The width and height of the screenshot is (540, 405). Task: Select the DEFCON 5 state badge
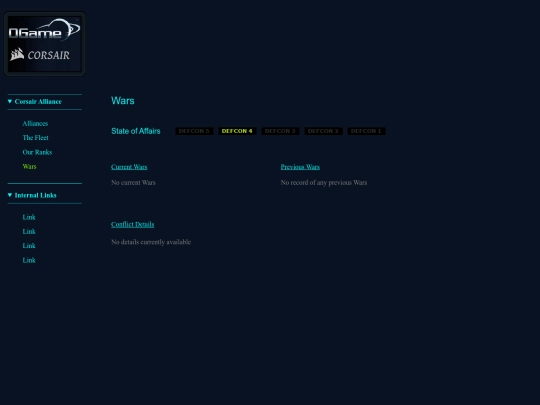[x=194, y=131]
